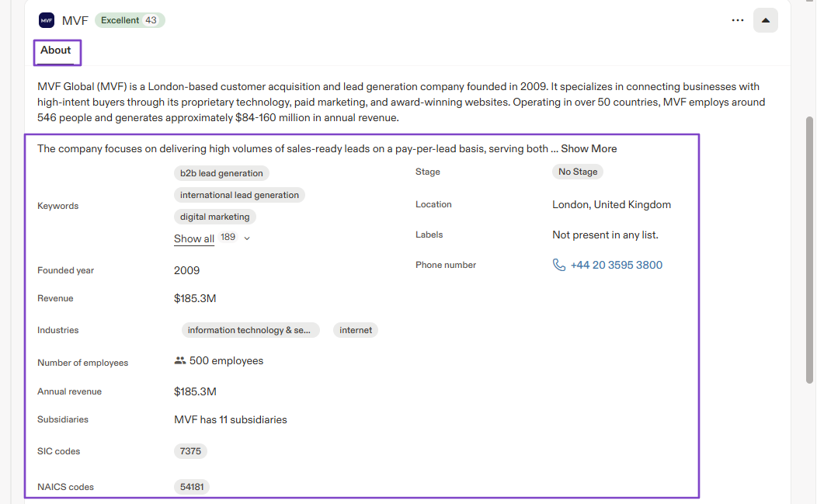Click the internet industry tag

(356, 330)
